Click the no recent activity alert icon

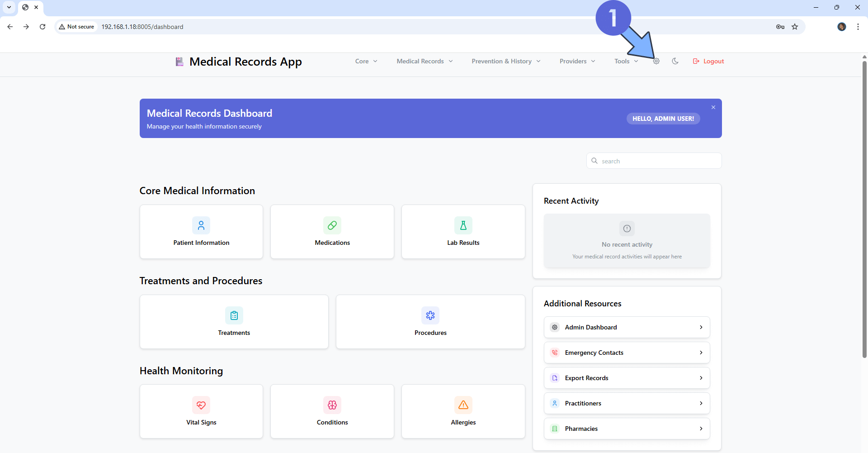coord(627,229)
